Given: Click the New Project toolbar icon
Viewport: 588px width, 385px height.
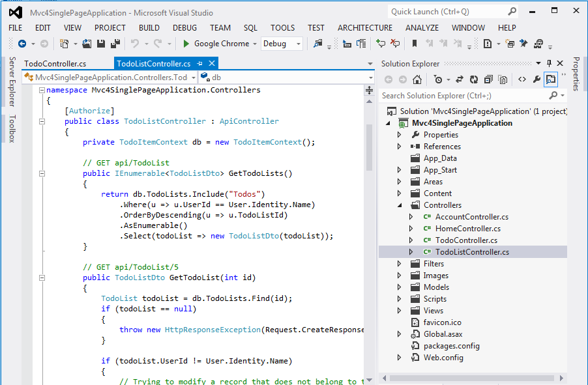Looking at the screenshot, I should click(x=64, y=44).
